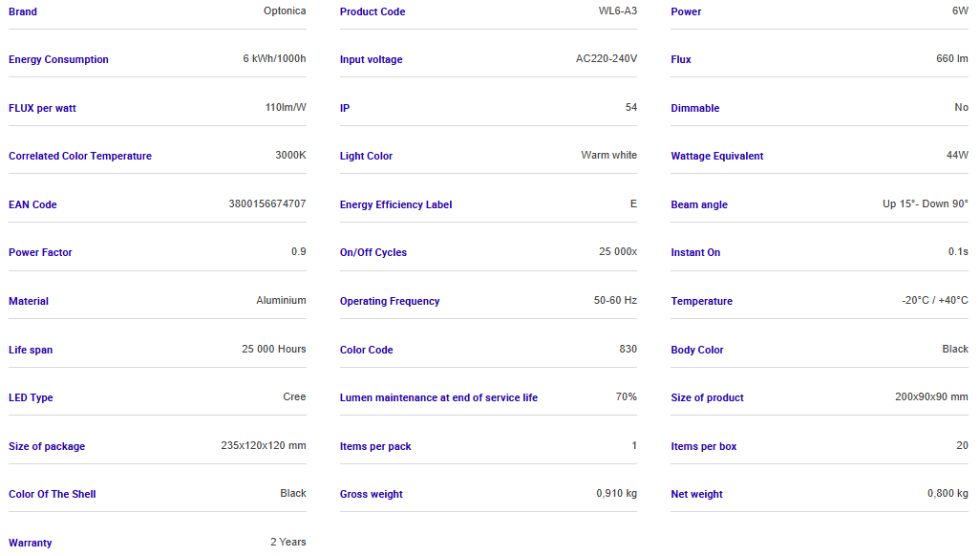980x556 pixels.
Task: Click the Warranty label
Action: tap(31, 543)
